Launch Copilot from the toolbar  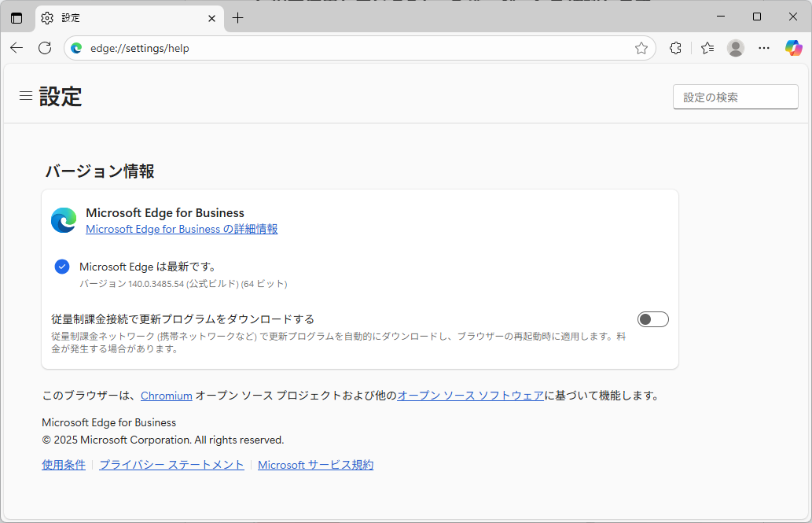(793, 48)
